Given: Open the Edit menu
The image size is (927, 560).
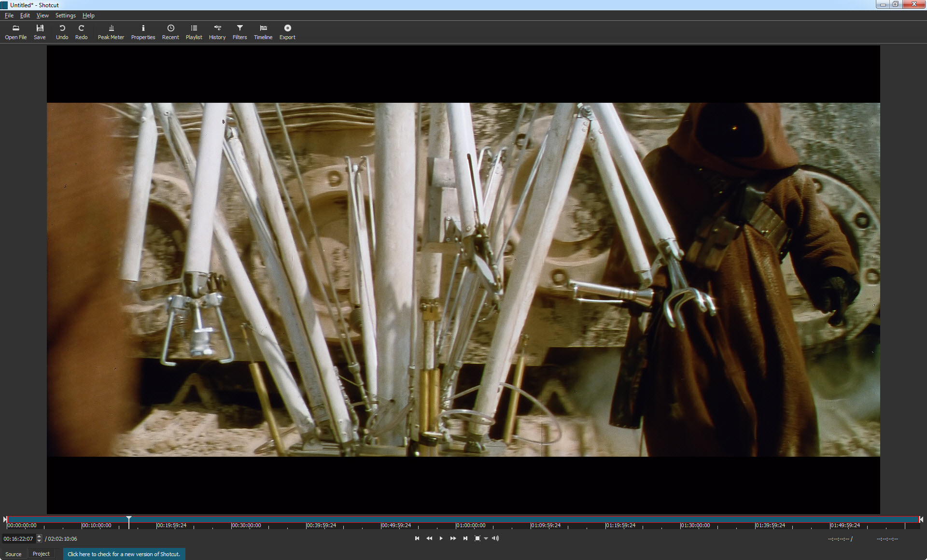Looking at the screenshot, I should [25, 15].
